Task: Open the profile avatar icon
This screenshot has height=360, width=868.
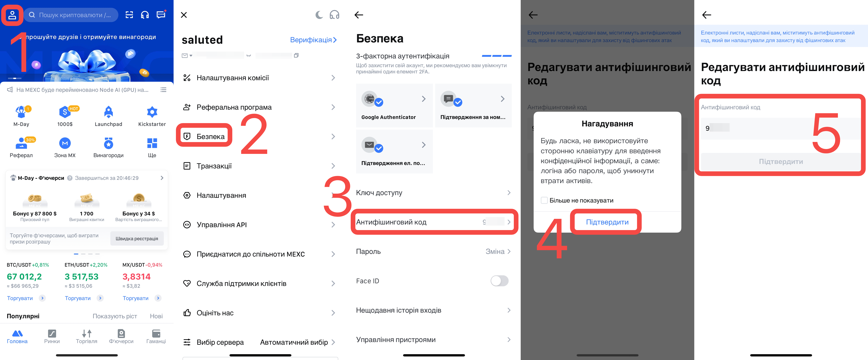Action: point(12,15)
